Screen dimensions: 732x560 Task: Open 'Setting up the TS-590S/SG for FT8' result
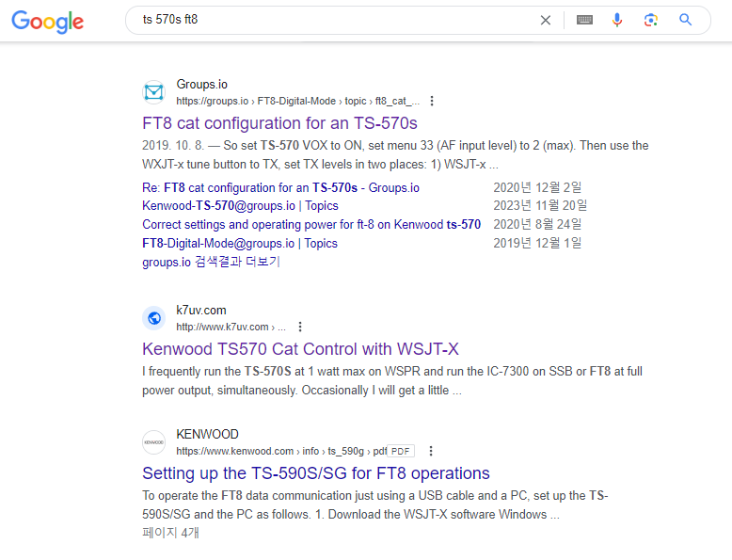click(x=315, y=473)
